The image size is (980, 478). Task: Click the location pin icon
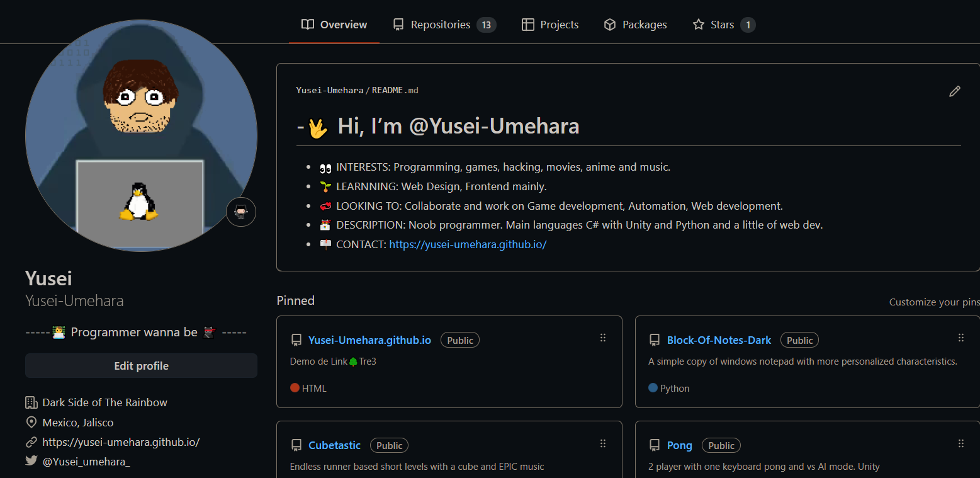(x=31, y=422)
